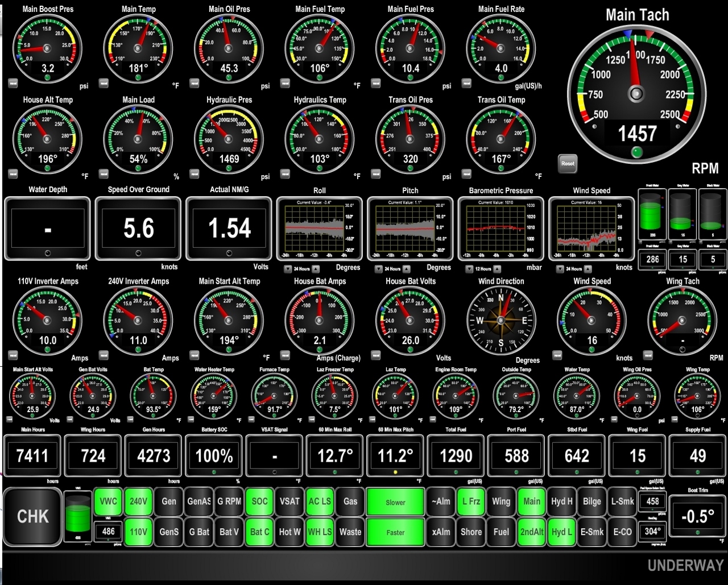The height and width of the screenshot is (585, 728).
Task: Click the Reset button beside Main Tach
Action: 567,163
